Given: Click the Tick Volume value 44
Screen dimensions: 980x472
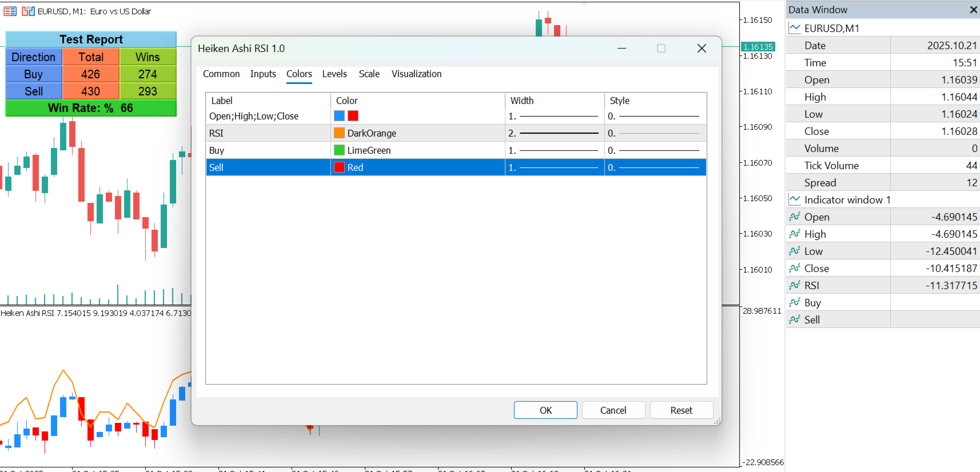Looking at the screenshot, I should point(971,165).
